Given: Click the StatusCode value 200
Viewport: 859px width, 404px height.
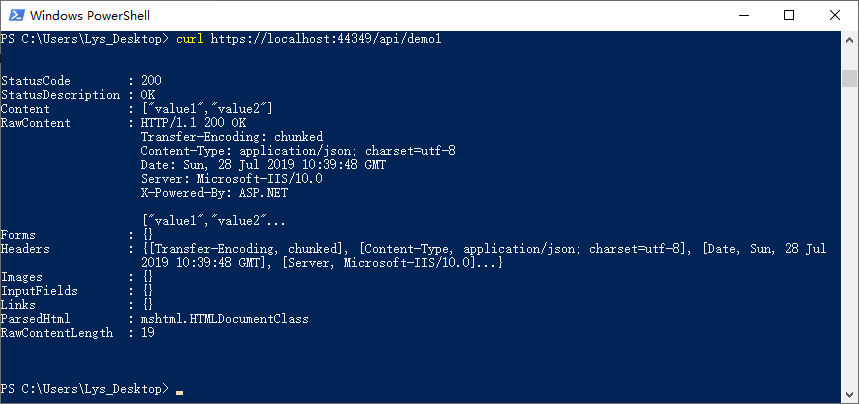Looking at the screenshot, I should coord(151,80).
